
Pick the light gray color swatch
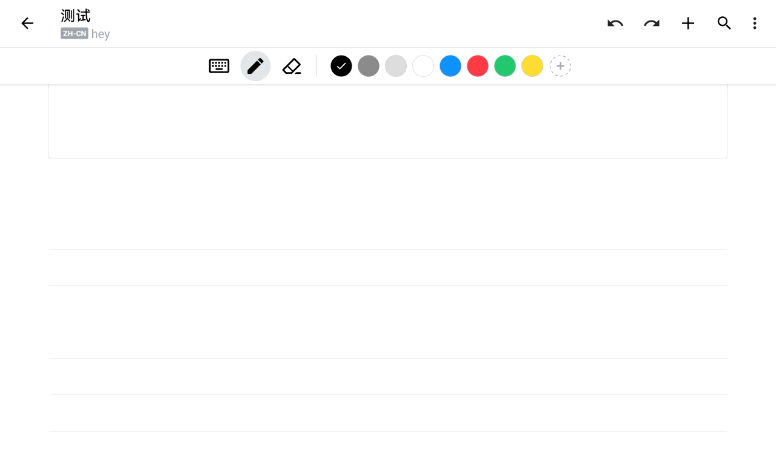(x=396, y=66)
